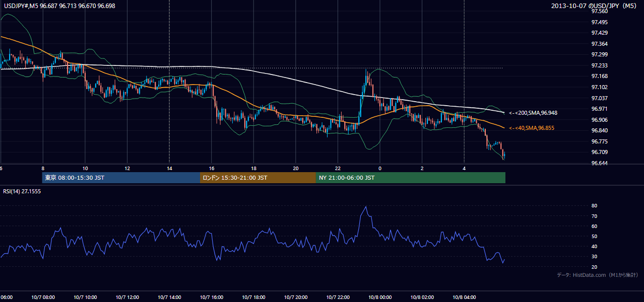This screenshot has height=302, width=644.
Task: Click price axis label 97.168
Action: (x=599, y=76)
